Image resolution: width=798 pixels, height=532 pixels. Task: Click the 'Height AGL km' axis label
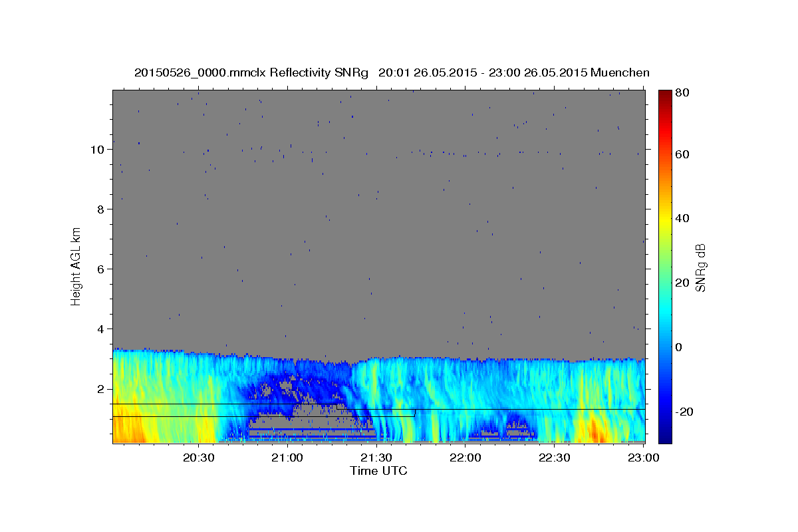coord(76,267)
